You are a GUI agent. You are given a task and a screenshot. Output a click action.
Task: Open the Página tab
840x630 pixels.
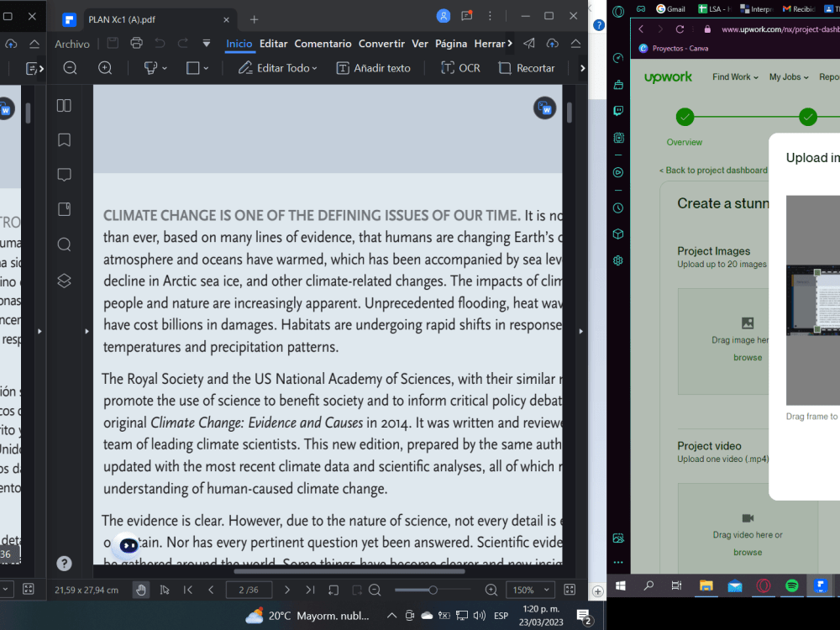coord(450,44)
